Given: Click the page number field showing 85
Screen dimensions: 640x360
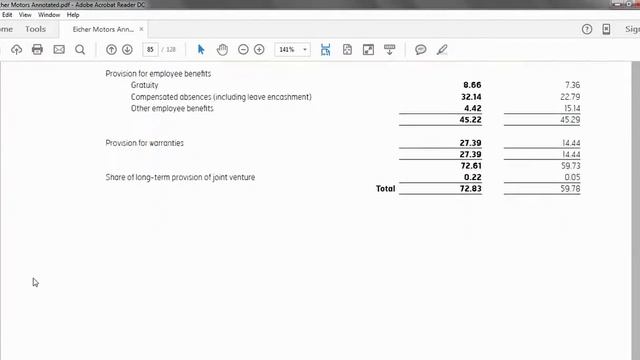Looking at the screenshot, I should tap(150, 50).
